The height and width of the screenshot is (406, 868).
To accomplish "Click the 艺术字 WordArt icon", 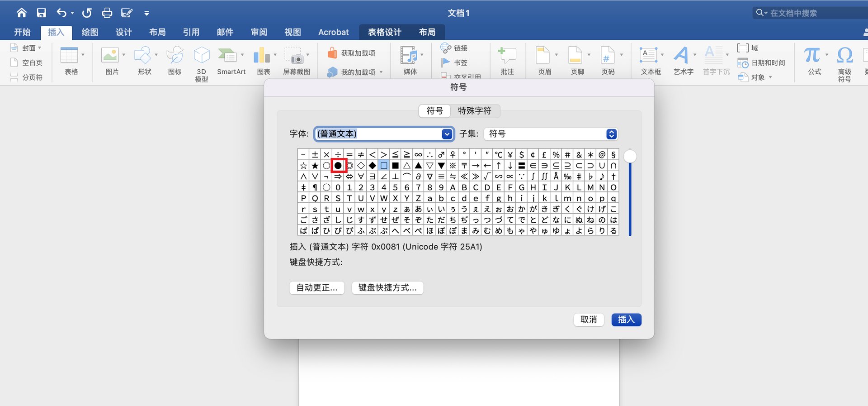I will (x=681, y=55).
